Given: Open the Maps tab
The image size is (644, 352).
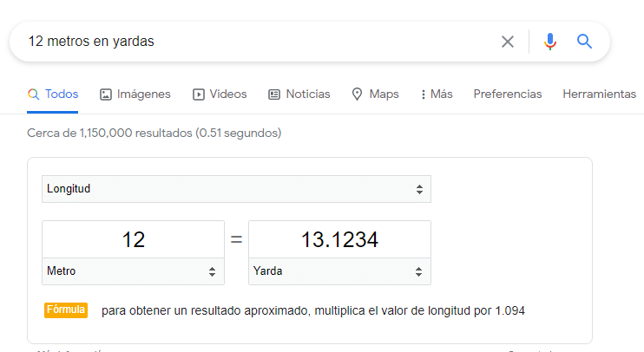Looking at the screenshot, I should 376,95.
